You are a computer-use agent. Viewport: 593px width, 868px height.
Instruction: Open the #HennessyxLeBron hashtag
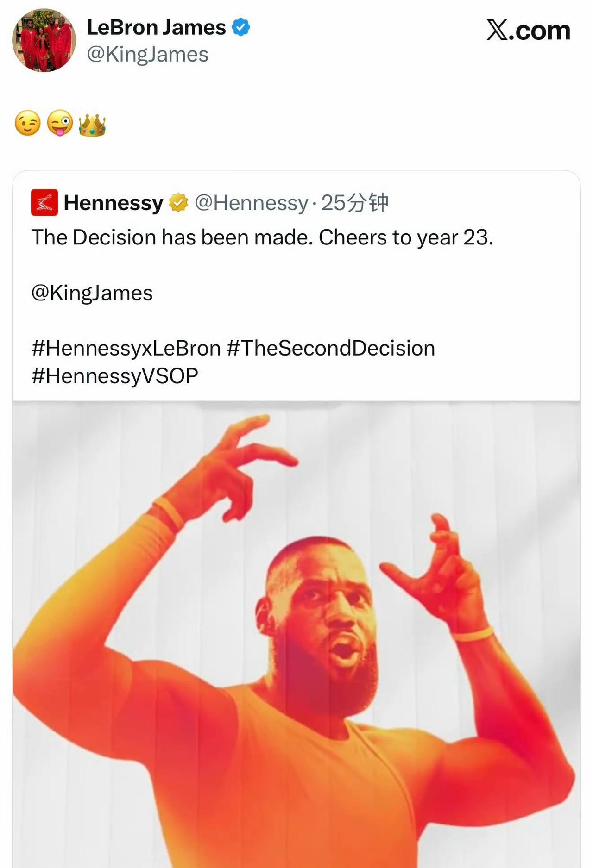tap(126, 348)
